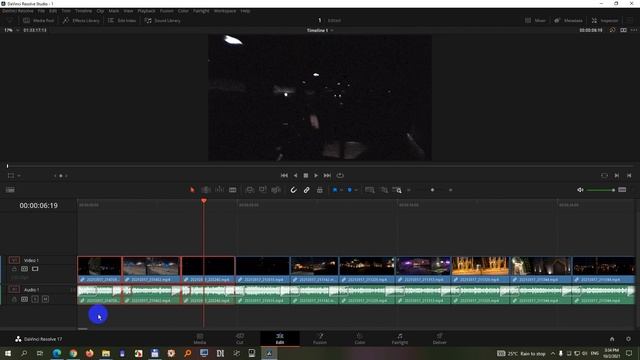The width and height of the screenshot is (640, 360).
Task: Open the File menu
Action: click(41, 11)
